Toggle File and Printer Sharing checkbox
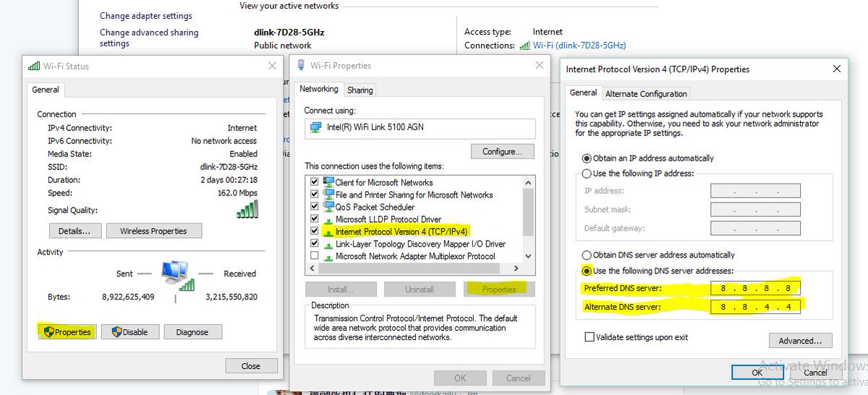Screen dimensions: 868x395 tap(314, 195)
